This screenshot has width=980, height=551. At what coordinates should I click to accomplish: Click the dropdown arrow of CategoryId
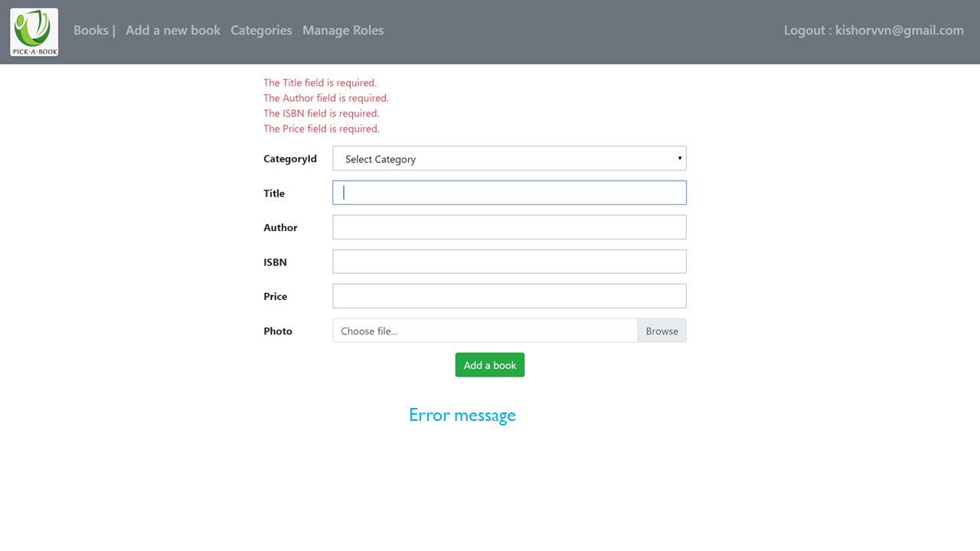(x=679, y=158)
